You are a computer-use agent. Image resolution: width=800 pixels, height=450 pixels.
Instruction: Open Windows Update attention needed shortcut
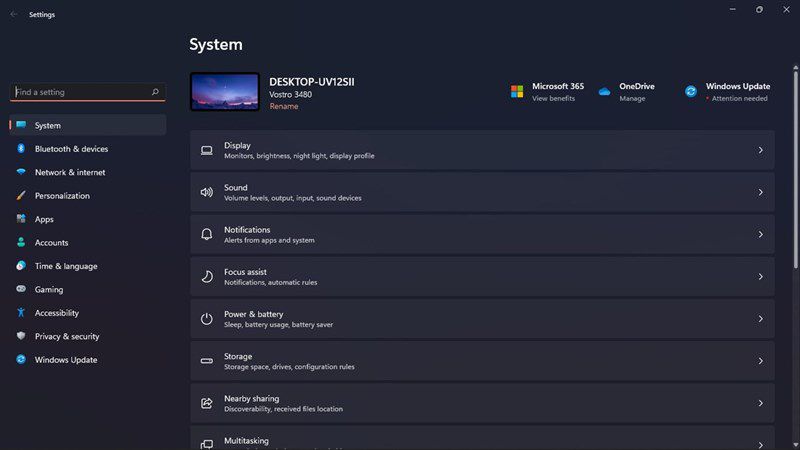(x=727, y=92)
